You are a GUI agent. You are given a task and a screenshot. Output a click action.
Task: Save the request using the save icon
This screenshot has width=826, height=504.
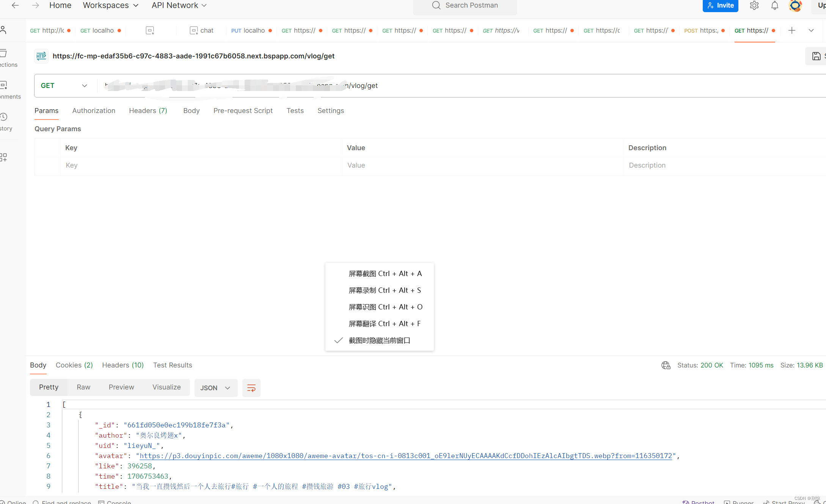tap(816, 56)
